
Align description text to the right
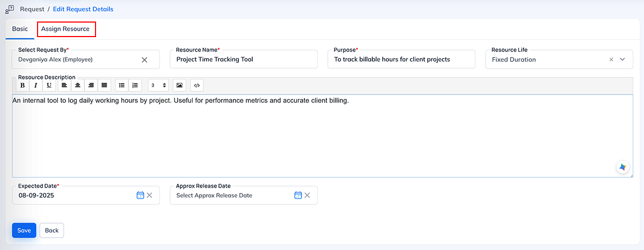(91, 85)
